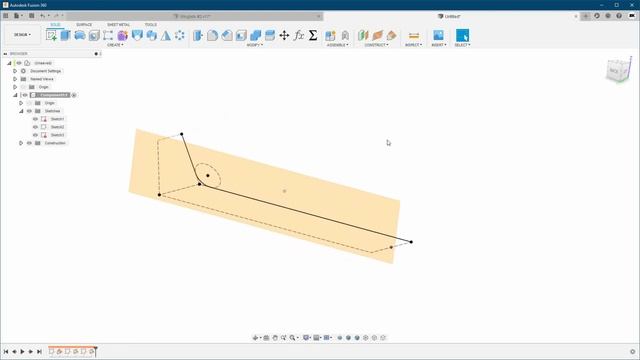The width and height of the screenshot is (640, 360).
Task: Click the ViewCube in the corner
Action: 618,71
